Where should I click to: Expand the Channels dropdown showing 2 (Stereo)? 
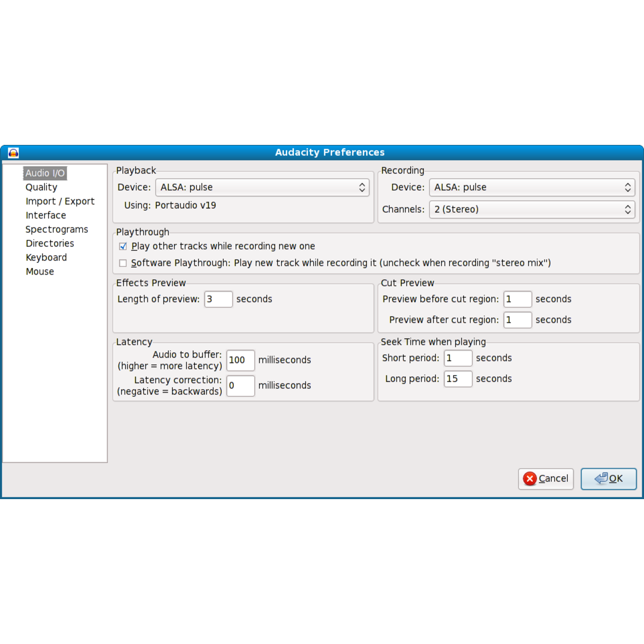[x=532, y=210]
